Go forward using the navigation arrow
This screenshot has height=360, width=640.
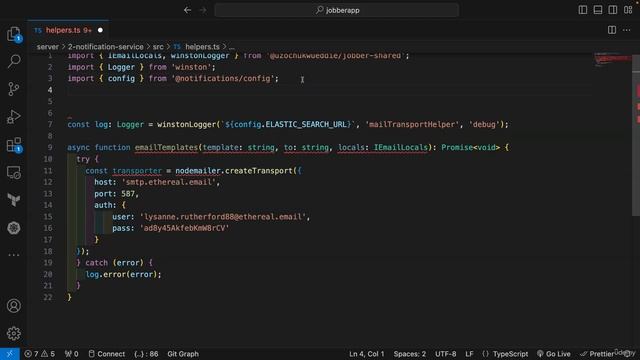click(x=203, y=10)
